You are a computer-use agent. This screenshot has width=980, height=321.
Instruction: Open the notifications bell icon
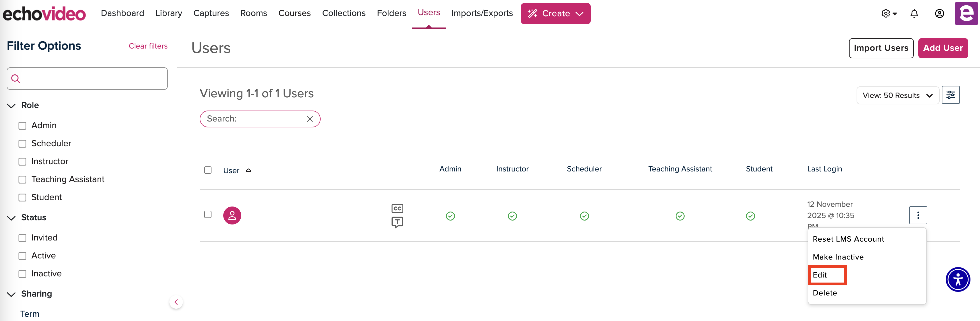914,14
